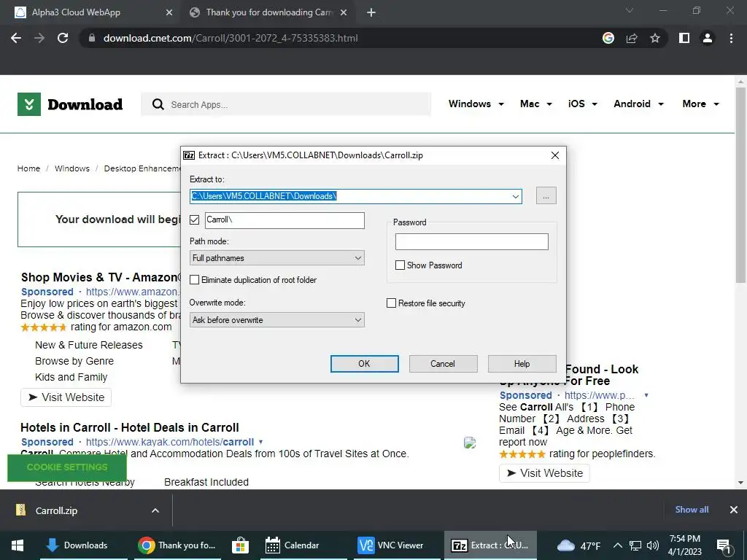The image size is (747, 560).
Task: Open the taskbar clock showing 7:54 PM
Action: pos(684,545)
